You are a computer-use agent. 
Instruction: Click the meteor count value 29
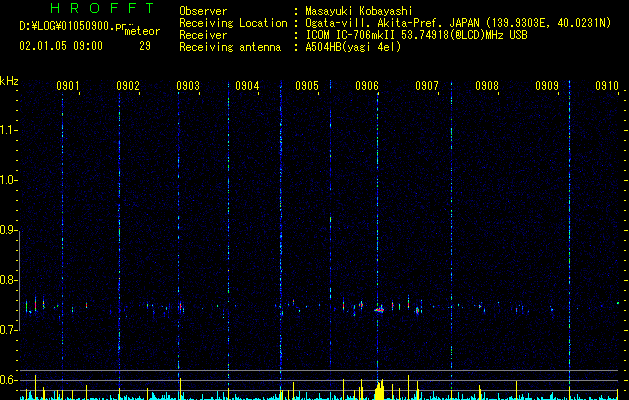tap(145, 46)
